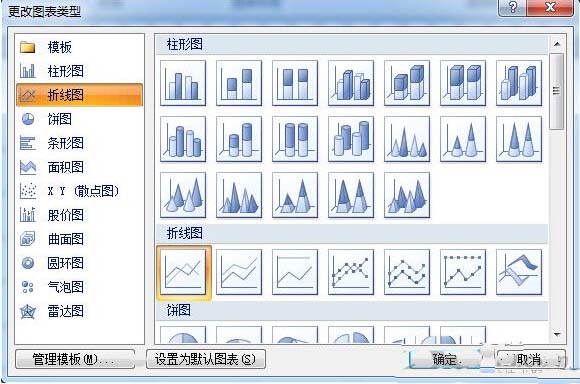Choose the 3-D line chart icon
This screenshot has width=580, height=384.
[x=519, y=272]
